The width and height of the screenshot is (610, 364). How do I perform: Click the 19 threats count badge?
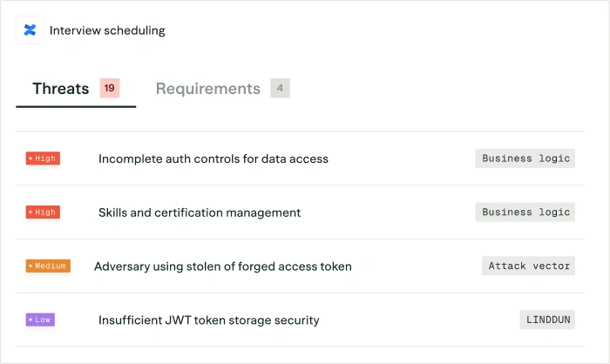109,88
